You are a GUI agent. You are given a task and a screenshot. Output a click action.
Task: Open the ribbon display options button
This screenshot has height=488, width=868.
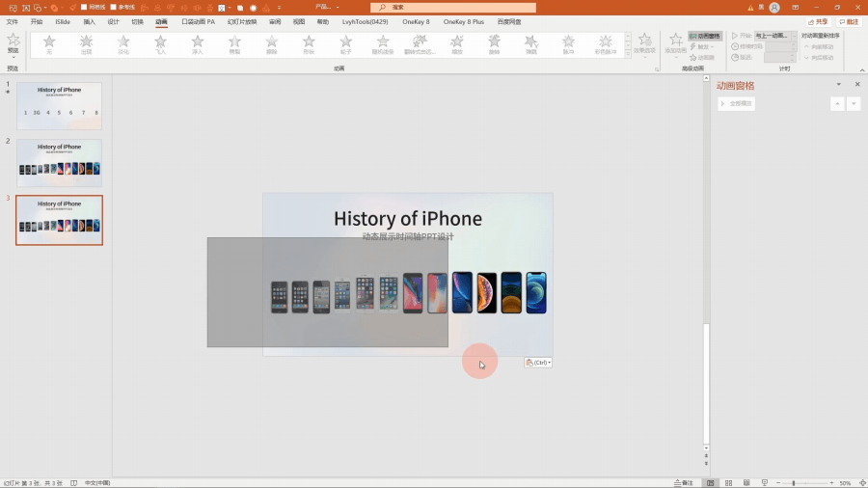(796, 7)
